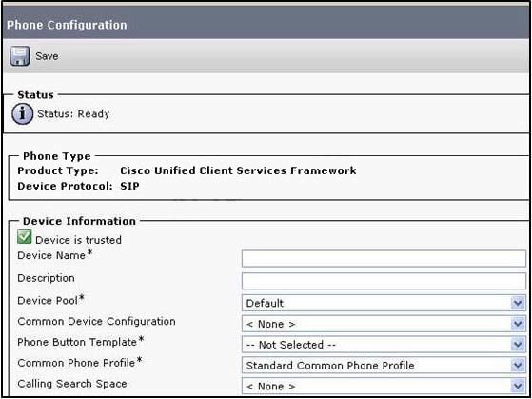Click the Status: Ready message text
This screenshot has width=532, height=399.
73,114
